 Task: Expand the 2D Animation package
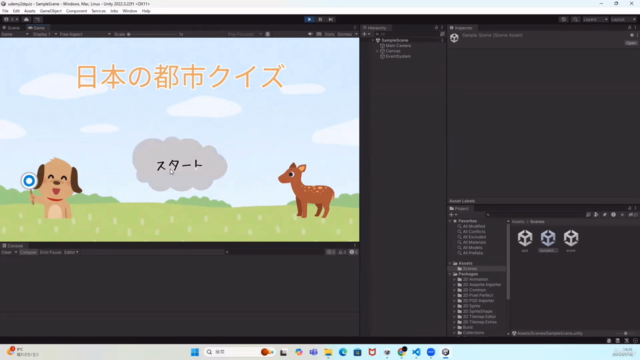pos(455,280)
